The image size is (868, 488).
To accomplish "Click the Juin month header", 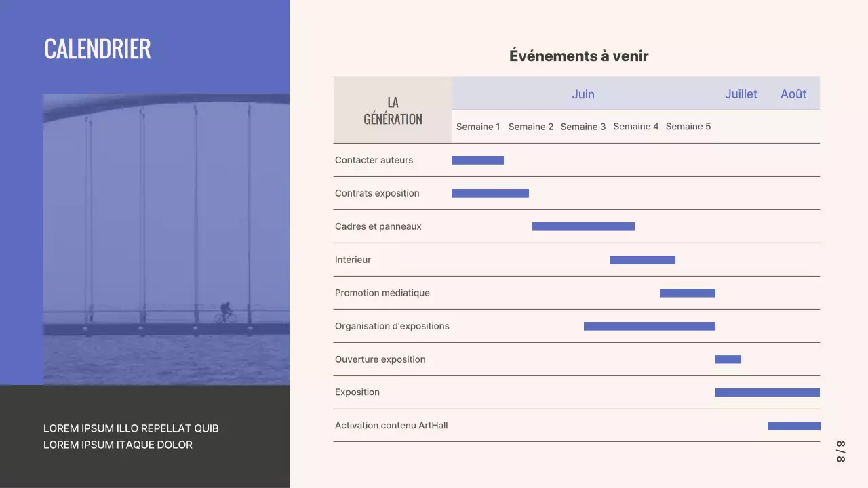I will click(x=583, y=94).
